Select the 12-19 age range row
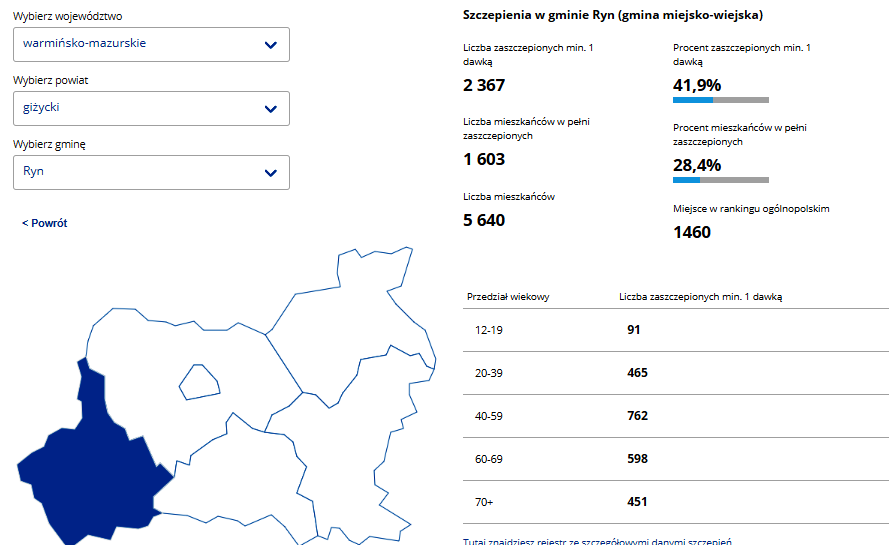 (x=675, y=330)
